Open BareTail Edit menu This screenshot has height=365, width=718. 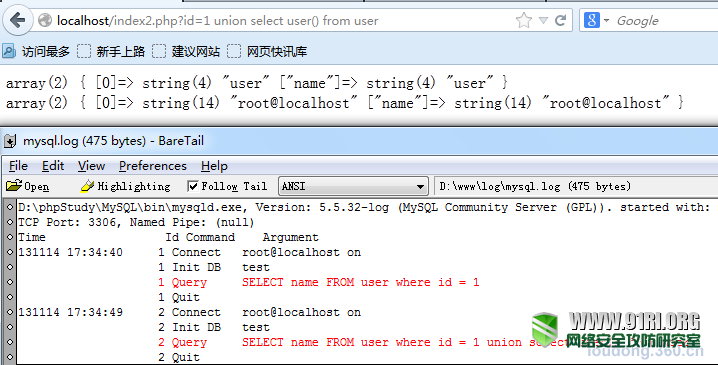(x=53, y=166)
